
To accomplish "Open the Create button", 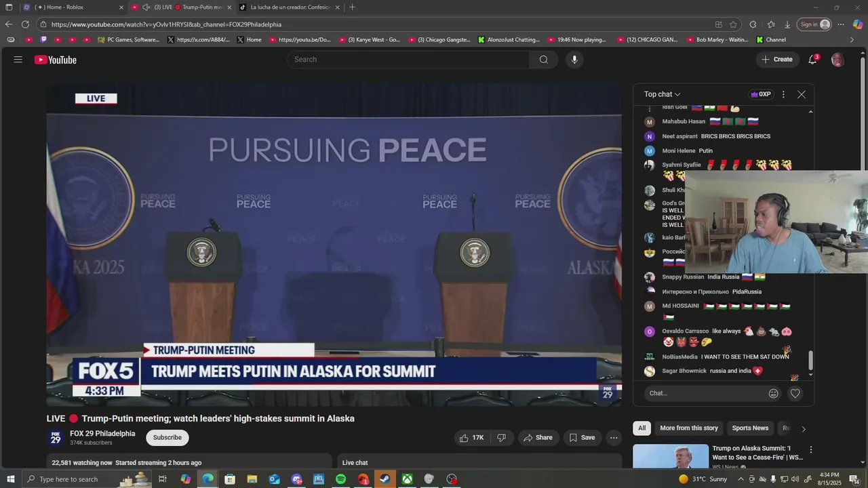I will coord(777,60).
